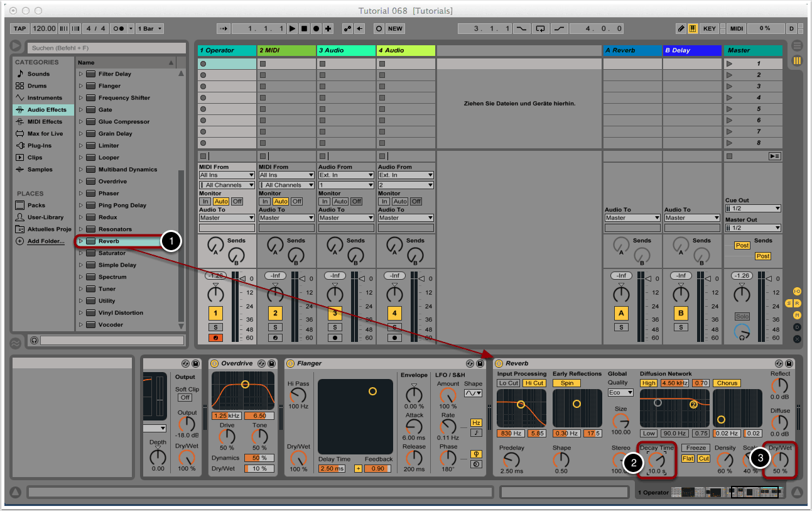812x511 pixels.
Task: Toggle the Hi Cut filter in Reverb
Action: (534, 383)
